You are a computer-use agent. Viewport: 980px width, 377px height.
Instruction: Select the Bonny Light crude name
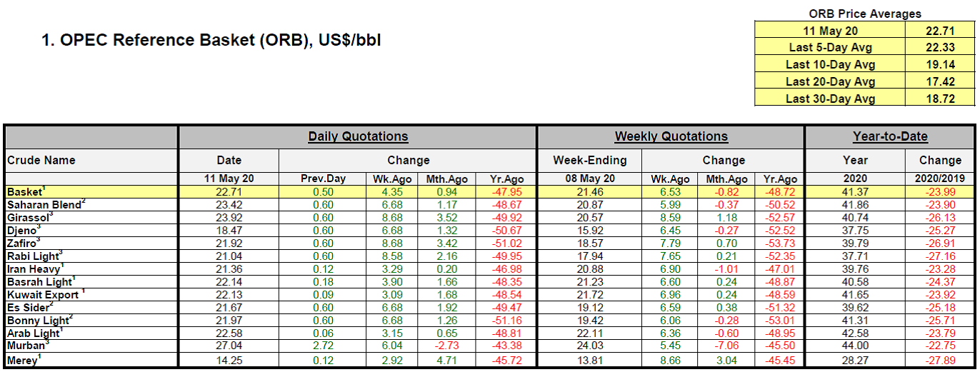click(39, 320)
